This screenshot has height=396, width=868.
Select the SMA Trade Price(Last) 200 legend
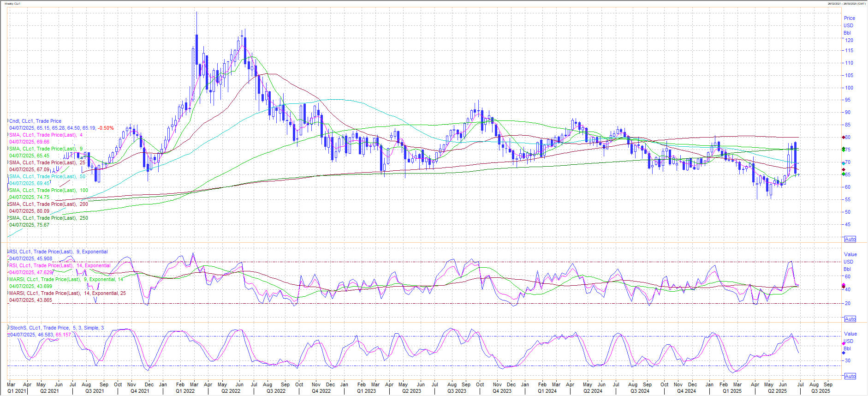click(48, 204)
